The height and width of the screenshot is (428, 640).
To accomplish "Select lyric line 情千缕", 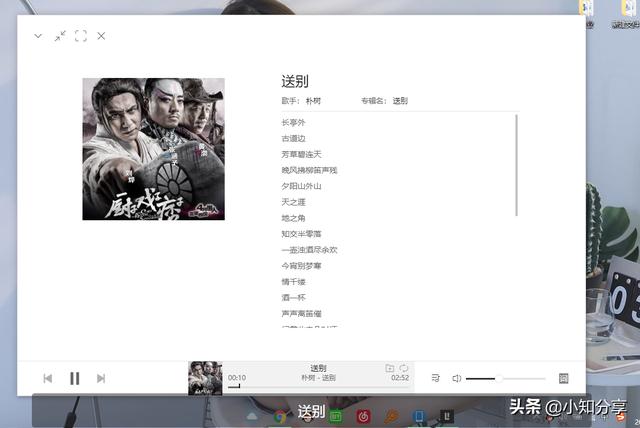I will 293,282.
